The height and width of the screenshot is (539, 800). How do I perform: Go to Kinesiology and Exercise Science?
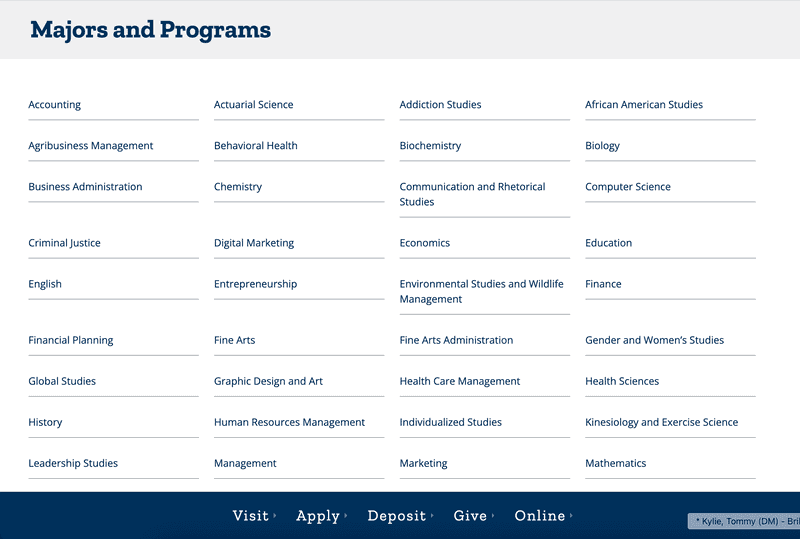(662, 422)
